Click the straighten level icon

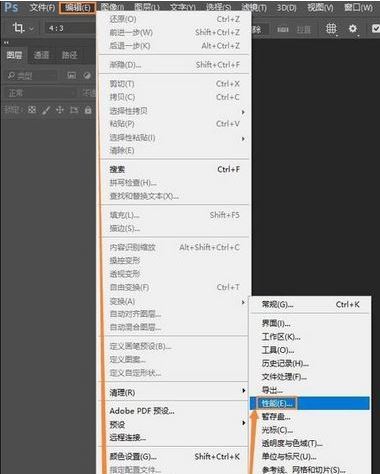[x=283, y=30]
